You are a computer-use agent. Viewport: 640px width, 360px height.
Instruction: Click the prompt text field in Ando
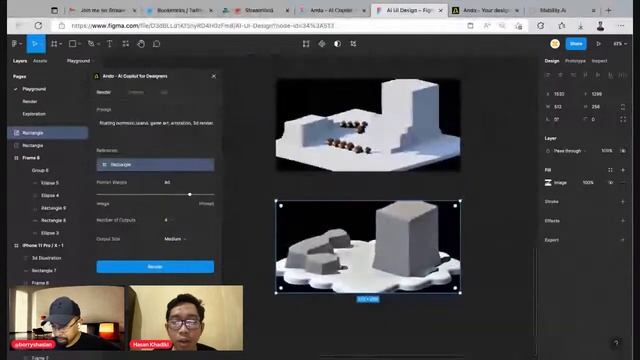(155, 123)
